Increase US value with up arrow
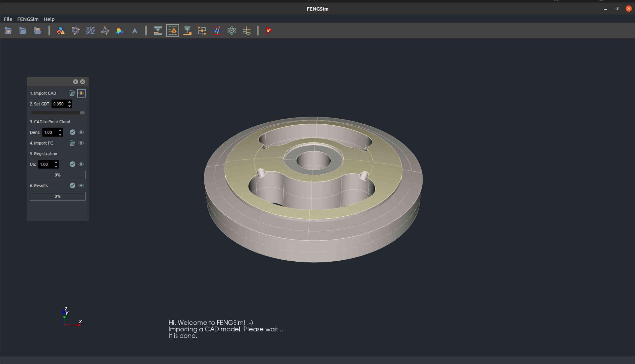The height and width of the screenshot is (364, 635). pos(56,162)
